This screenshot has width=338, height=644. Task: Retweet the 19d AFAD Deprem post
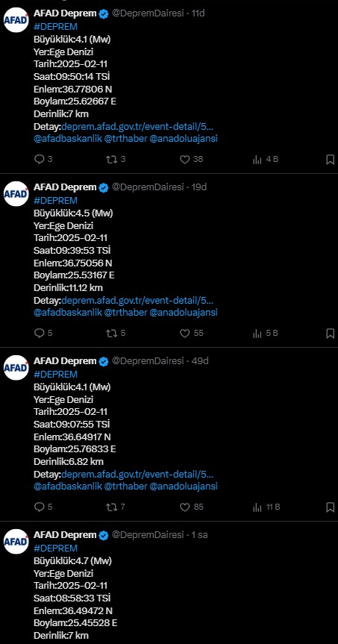[116, 333]
